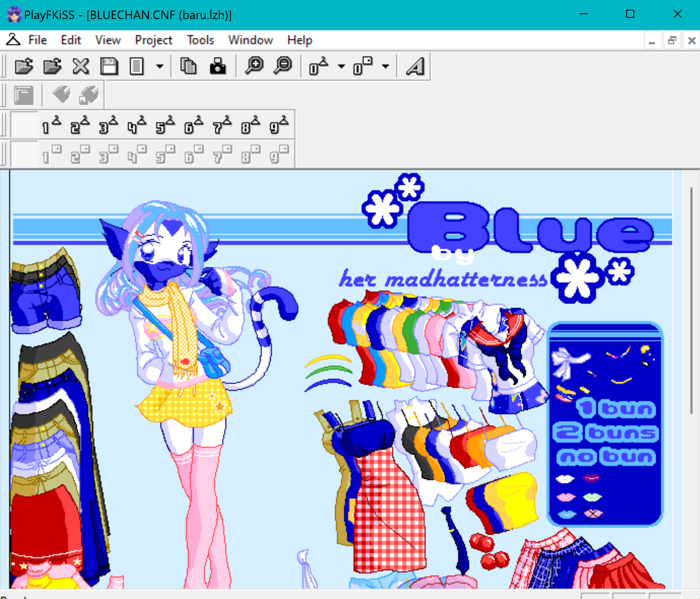This screenshot has width=700, height=599.
Task: Click the X close-file toolbar icon
Action: pyautogui.click(x=81, y=66)
